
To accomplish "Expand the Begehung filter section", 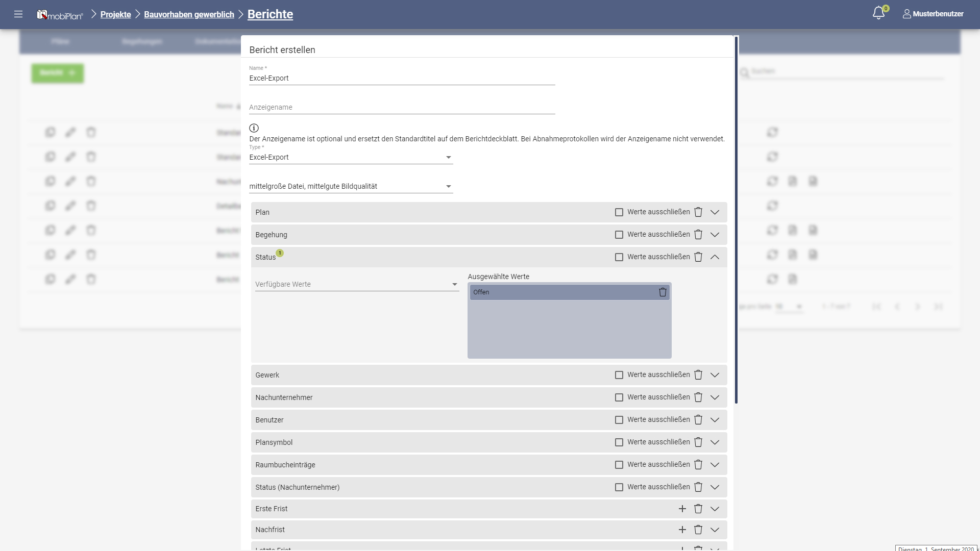I will click(715, 235).
